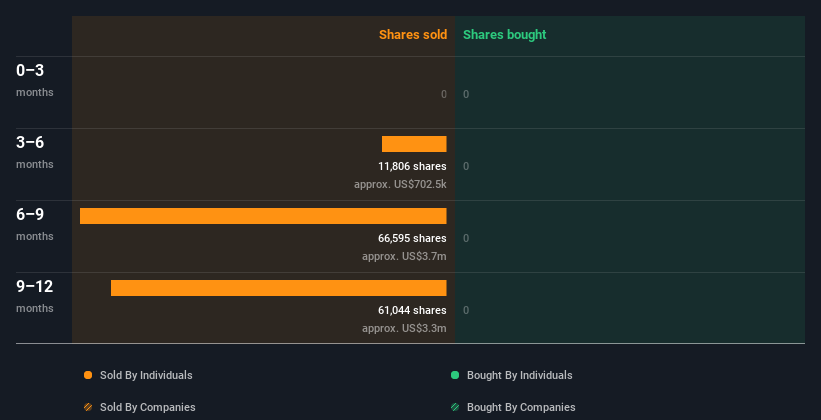Click the 3–6 months row label
Screen dimensions: 821x420
click(35, 152)
